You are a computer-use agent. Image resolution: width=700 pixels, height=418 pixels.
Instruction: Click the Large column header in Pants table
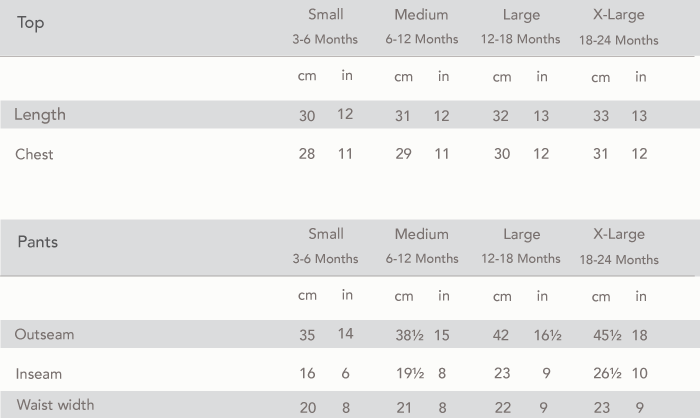(521, 234)
